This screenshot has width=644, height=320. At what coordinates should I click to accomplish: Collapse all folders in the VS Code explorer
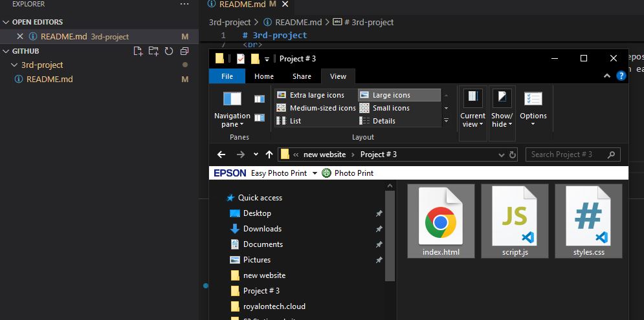click(x=184, y=51)
